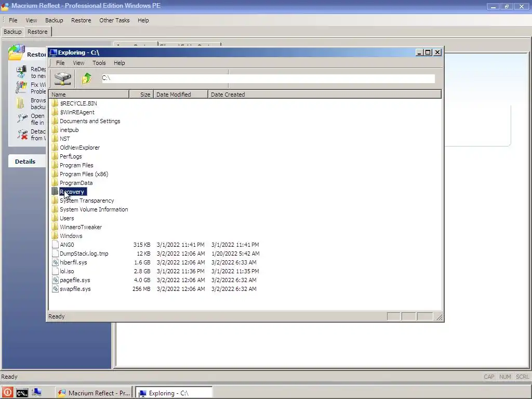
Task: Click the red power button in taskbar
Action: (7, 393)
